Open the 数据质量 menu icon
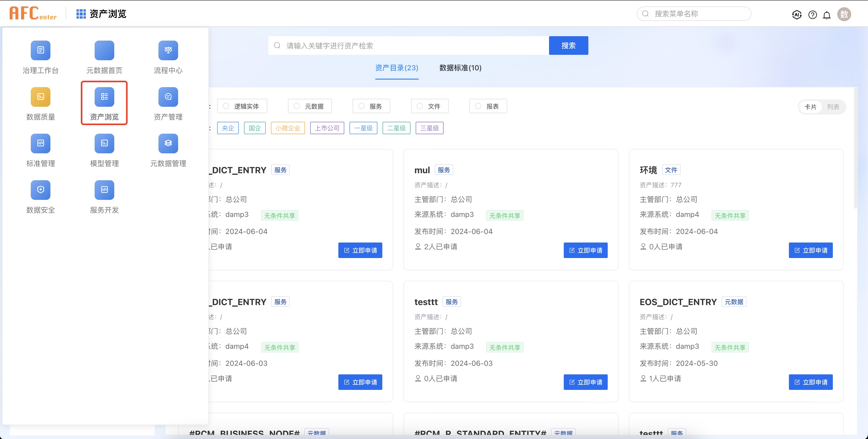The image size is (868, 439). tap(40, 97)
